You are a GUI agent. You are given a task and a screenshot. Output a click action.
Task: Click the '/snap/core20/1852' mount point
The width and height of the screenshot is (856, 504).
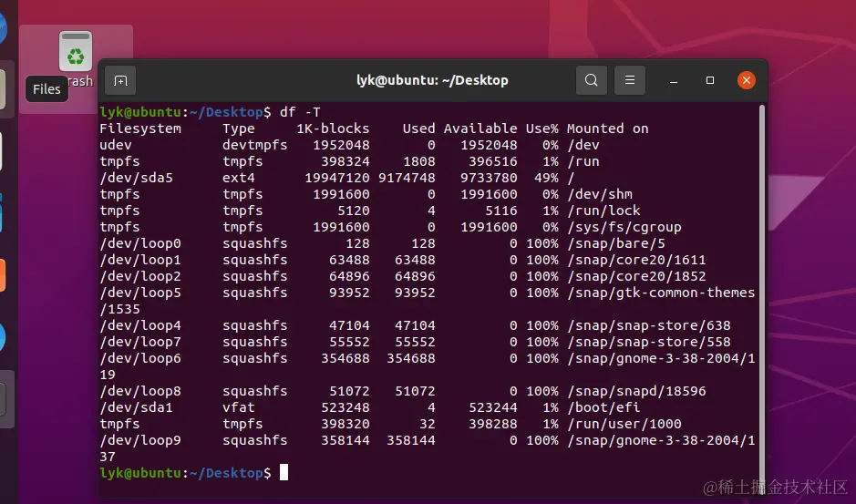coord(636,276)
